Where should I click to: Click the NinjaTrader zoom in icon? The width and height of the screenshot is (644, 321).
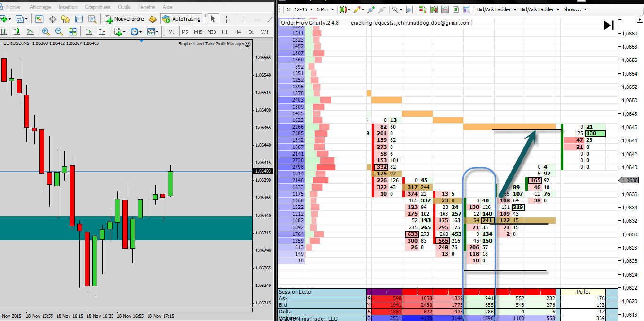(x=371, y=9)
